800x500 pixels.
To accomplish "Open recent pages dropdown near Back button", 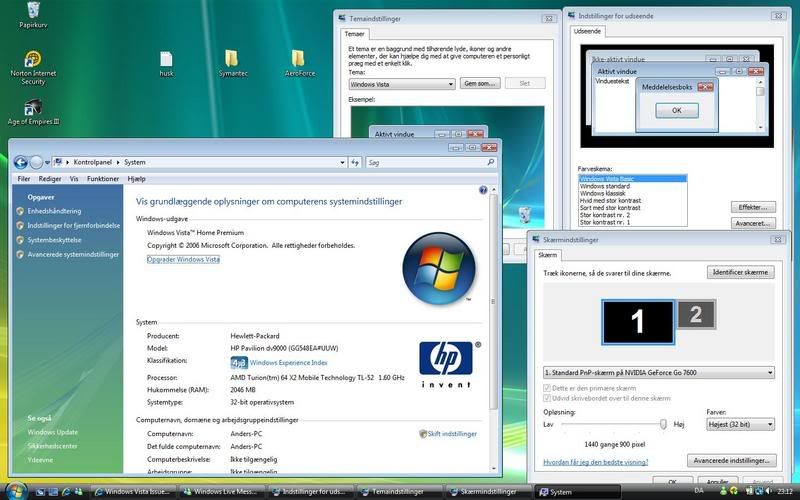I will pos(47,163).
